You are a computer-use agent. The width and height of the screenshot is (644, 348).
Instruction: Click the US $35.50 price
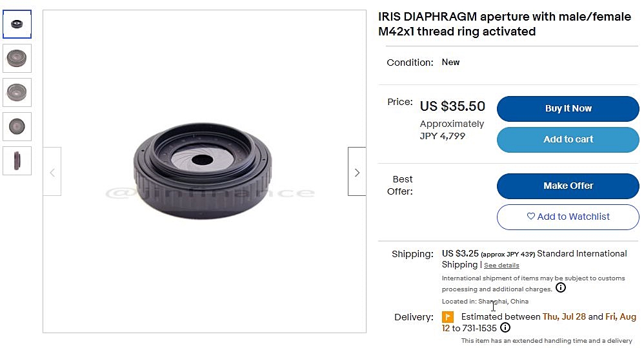(452, 106)
